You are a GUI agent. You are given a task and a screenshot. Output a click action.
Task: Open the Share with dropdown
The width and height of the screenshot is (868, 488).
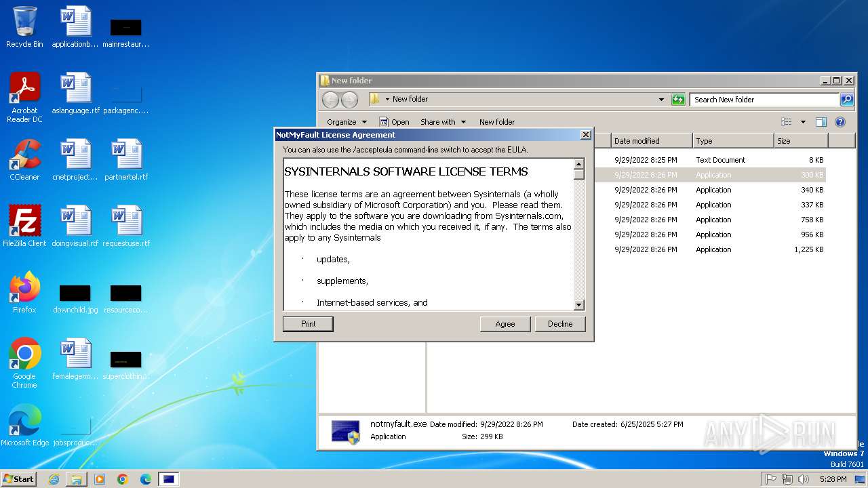[443, 122]
